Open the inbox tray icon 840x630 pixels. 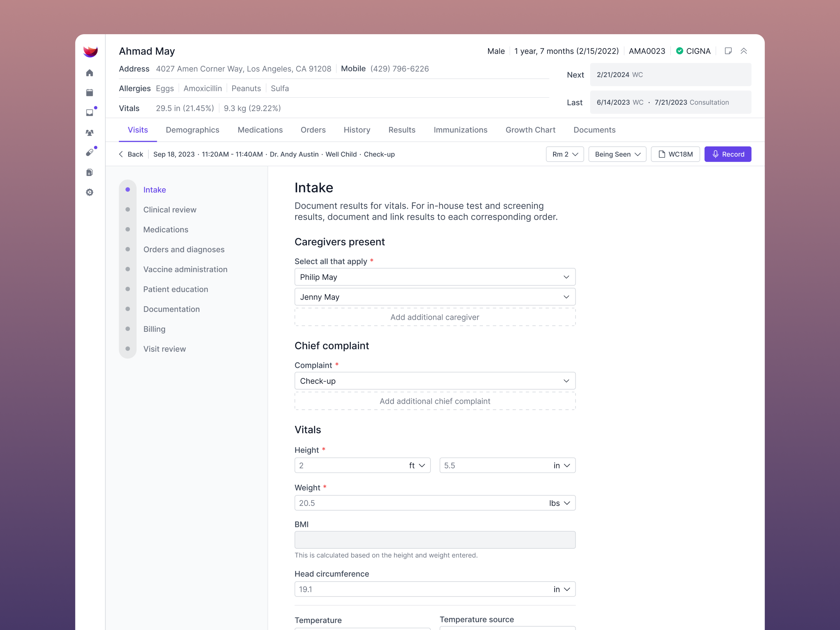pos(90,113)
